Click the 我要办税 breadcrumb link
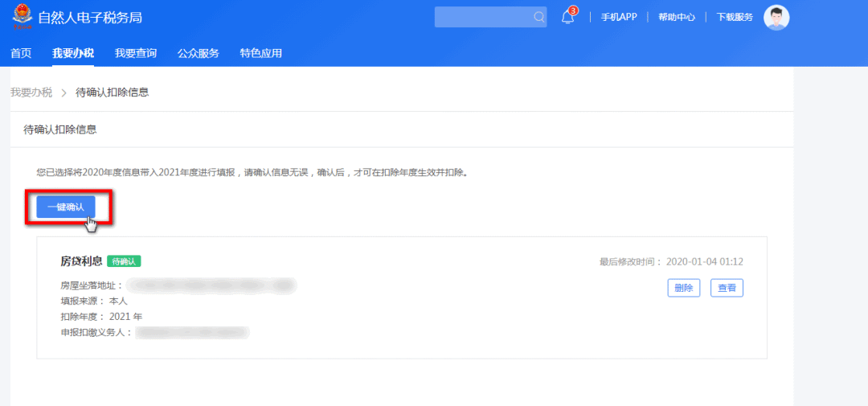The height and width of the screenshot is (406, 868). (x=31, y=92)
